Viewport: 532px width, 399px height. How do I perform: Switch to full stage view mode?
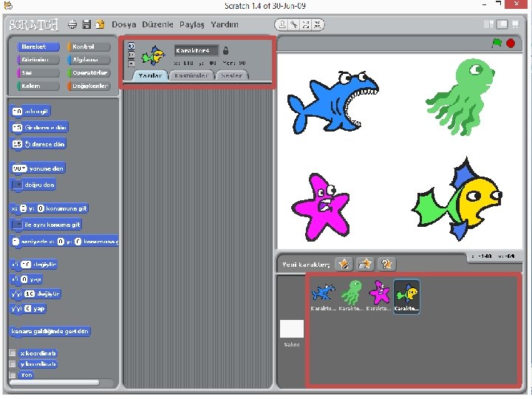point(502,24)
